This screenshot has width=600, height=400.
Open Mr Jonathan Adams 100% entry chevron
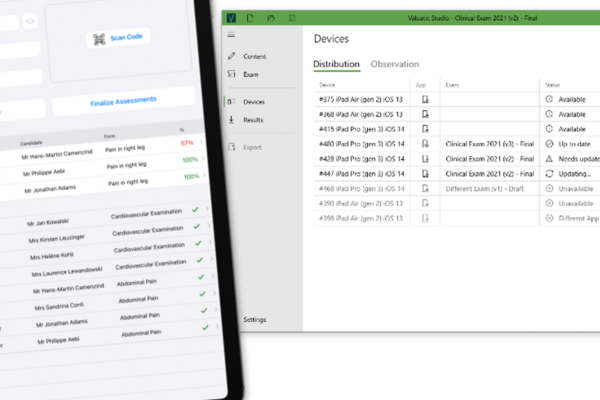pos(205,175)
